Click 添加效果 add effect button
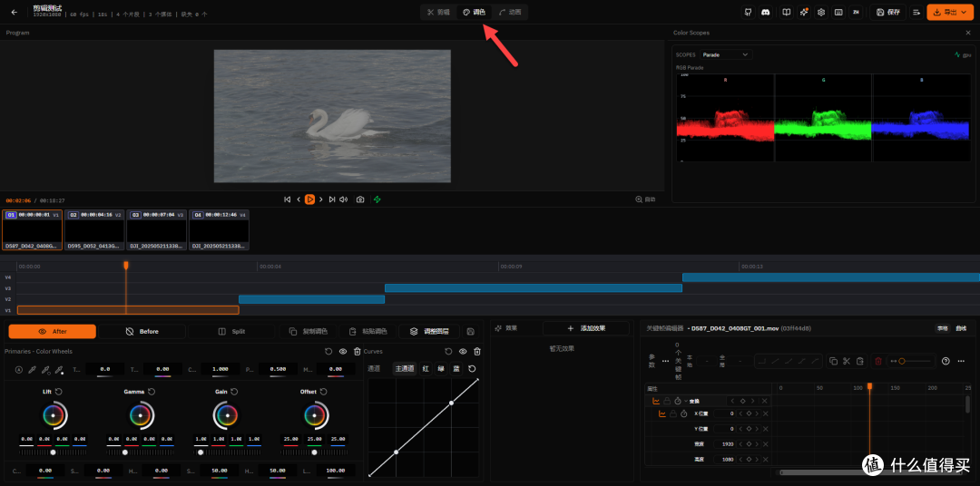 coord(585,328)
